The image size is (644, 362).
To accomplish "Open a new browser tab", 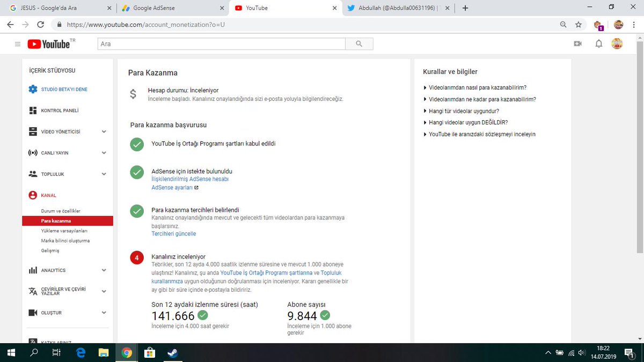I will [465, 8].
